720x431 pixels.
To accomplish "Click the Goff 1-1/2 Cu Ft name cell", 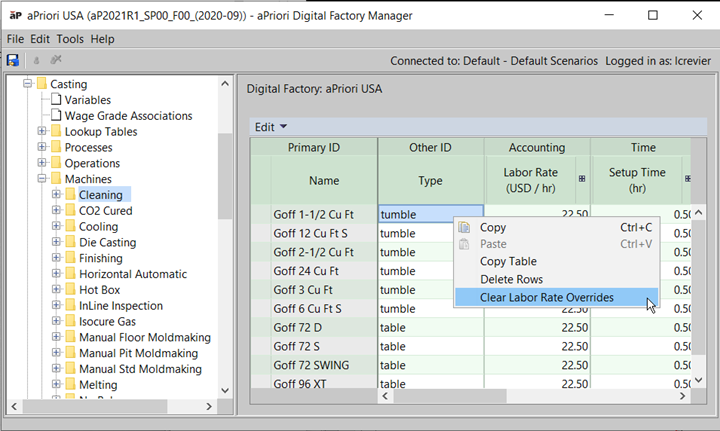I will [324, 214].
